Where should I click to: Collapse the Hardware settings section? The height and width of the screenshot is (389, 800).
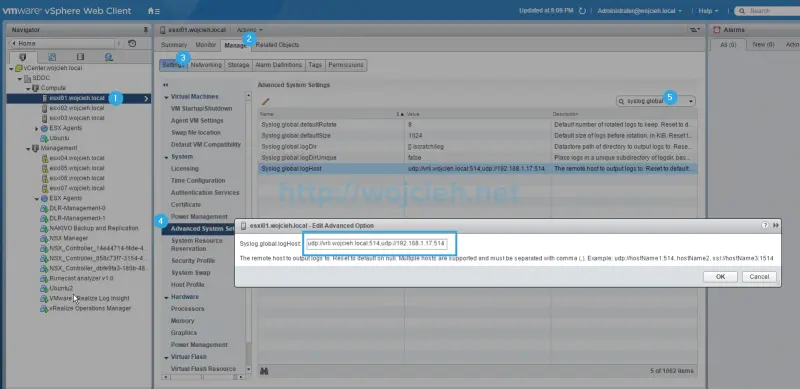(x=166, y=297)
